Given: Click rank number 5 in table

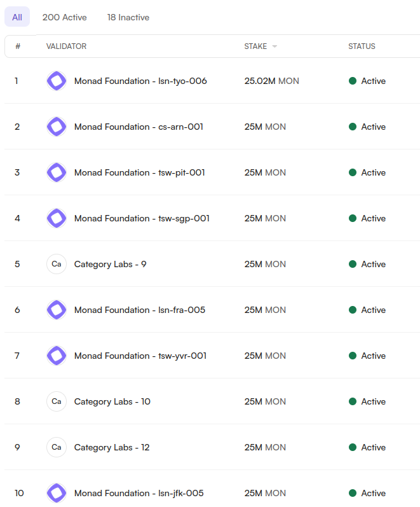Looking at the screenshot, I should 17,264.
